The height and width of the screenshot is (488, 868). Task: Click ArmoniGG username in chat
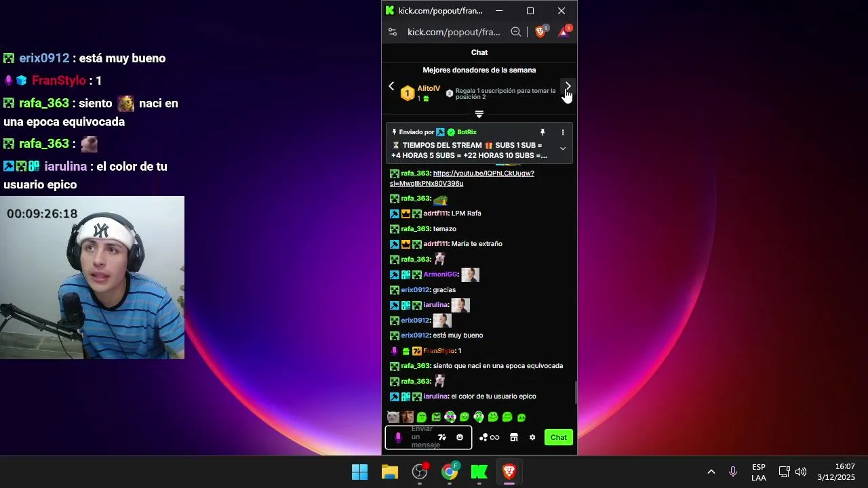(x=440, y=274)
